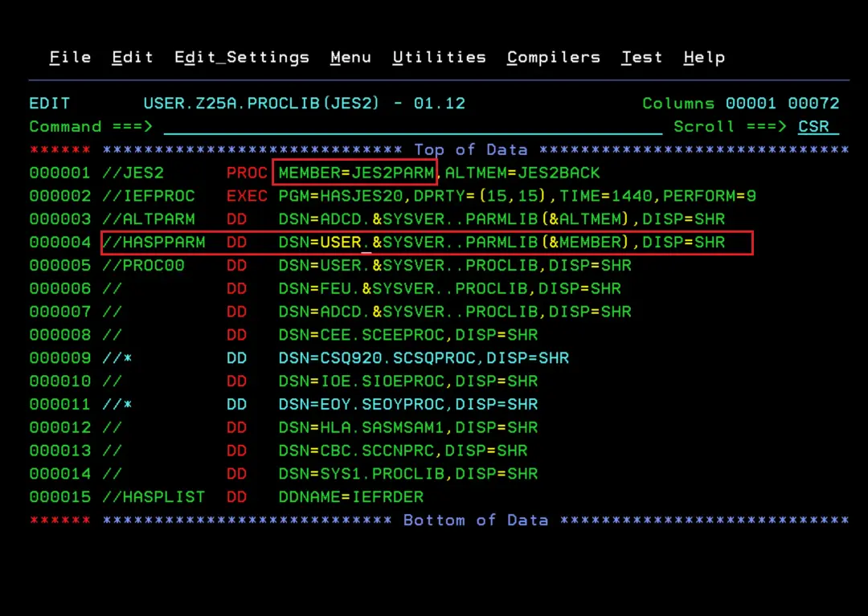Open the Compilers menu
This screenshot has width=868, height=616.
pos(554,58)
